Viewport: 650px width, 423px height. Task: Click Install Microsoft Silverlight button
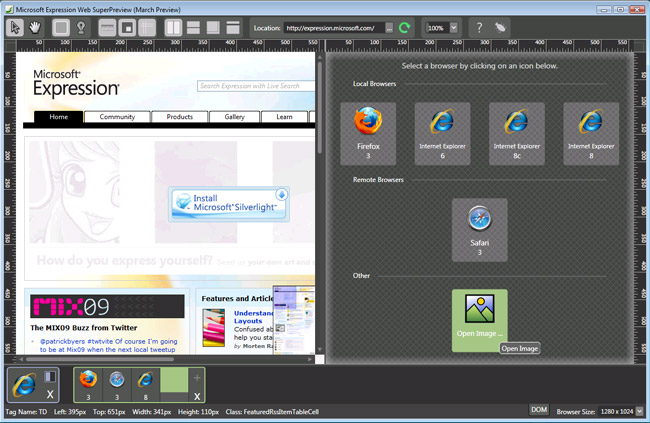pyautogui.click(x=229, y=204)
